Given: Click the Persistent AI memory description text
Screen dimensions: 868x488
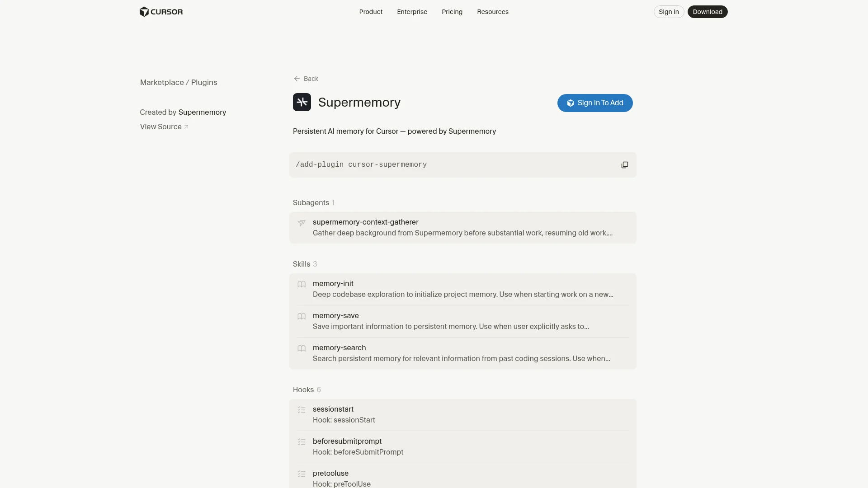Looking at the screenshot, I should pos(394,131).
